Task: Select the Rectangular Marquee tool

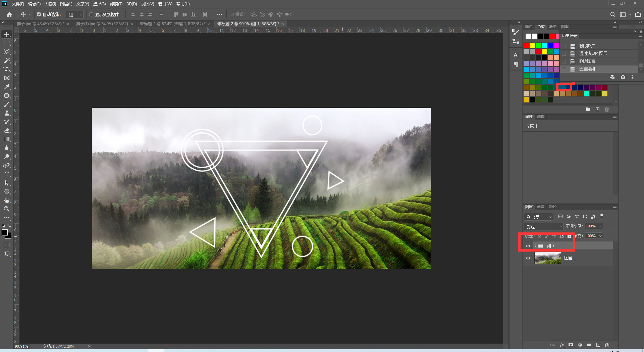Action: click(7, 43)
